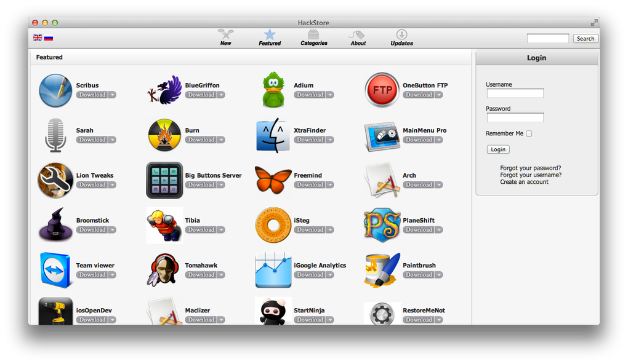Expand Paintbrush download dropdown arrow
The image size is (628, 364).
click(440, 275)
